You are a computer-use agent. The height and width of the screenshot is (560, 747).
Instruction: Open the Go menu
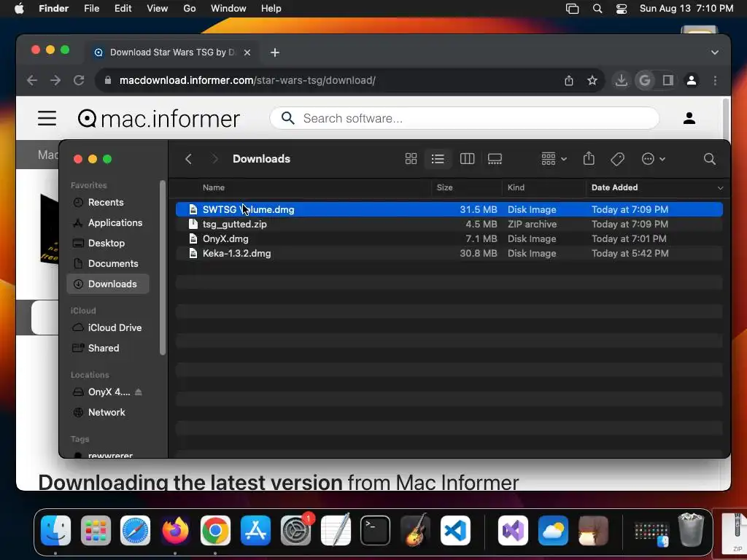coord(190,9)
